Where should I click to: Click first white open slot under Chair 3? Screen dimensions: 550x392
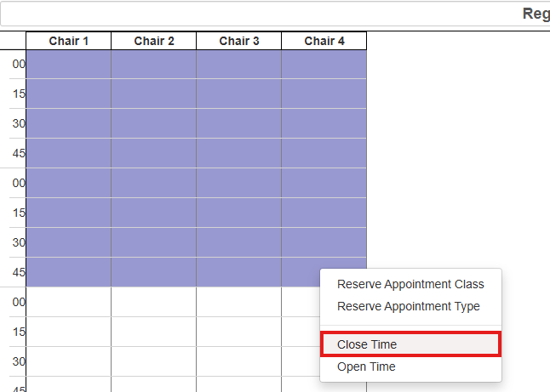[x=239, y=302]
